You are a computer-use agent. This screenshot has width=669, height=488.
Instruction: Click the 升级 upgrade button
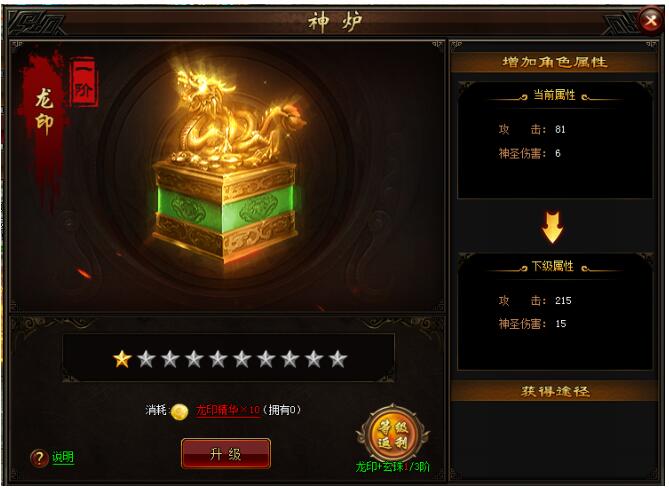click(226, 454)
